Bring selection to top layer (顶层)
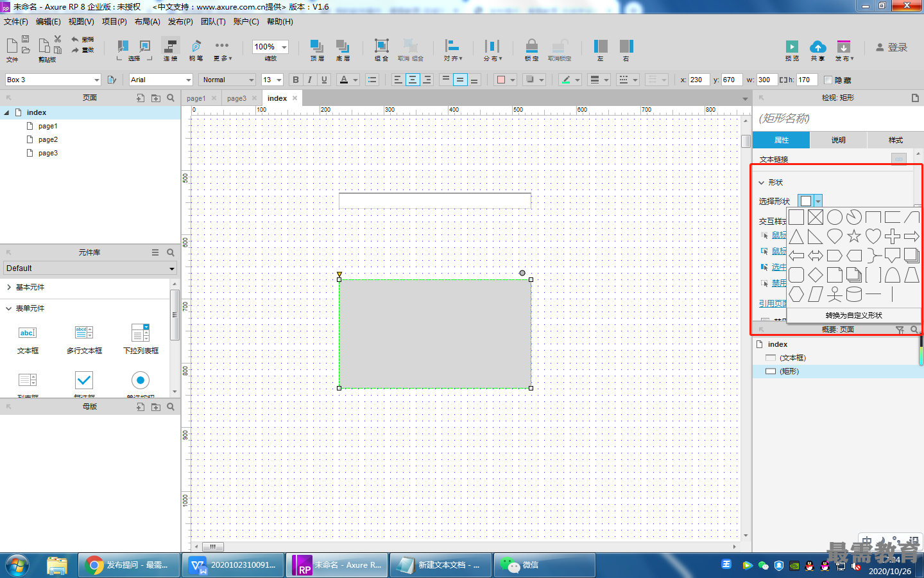 (317, 50)
